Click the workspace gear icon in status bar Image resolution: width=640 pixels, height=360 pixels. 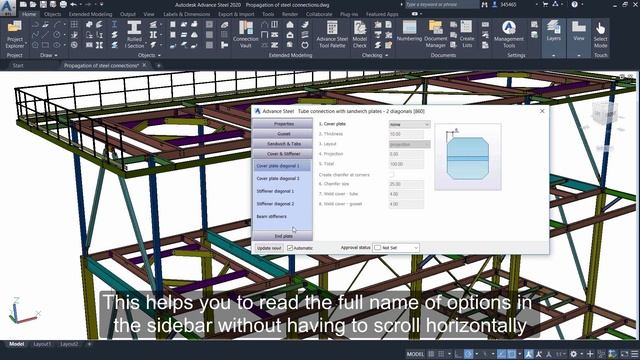tap(573, 354)
